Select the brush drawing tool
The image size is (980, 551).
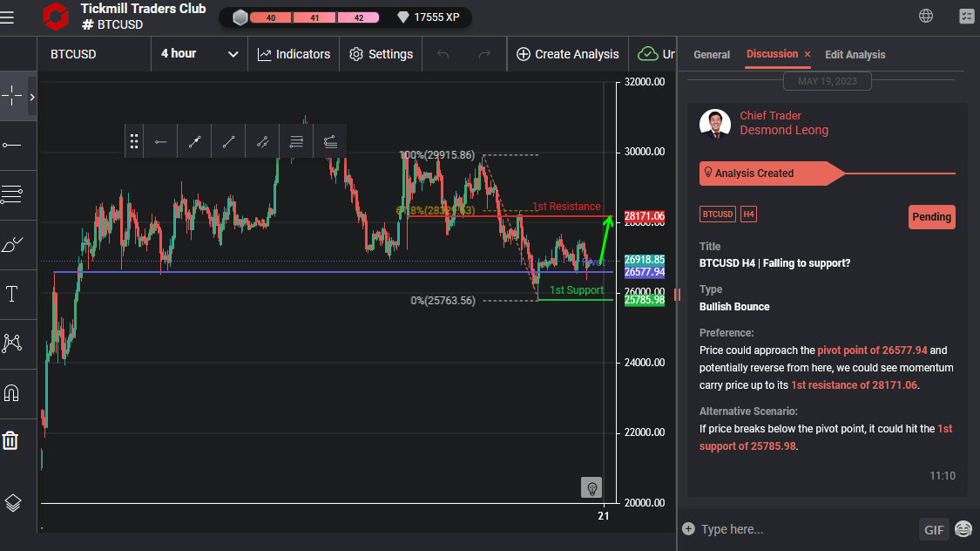coord(12,244)
